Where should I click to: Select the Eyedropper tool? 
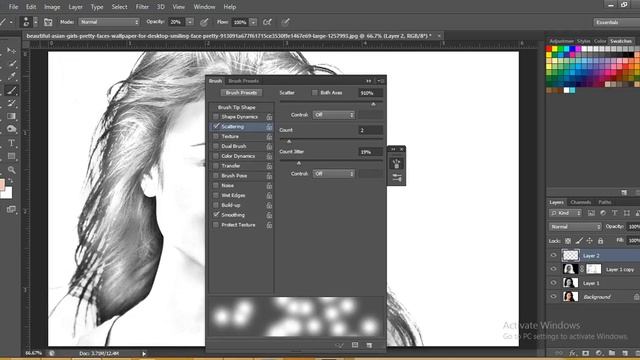pyautogui.click(x=11, y=76)
